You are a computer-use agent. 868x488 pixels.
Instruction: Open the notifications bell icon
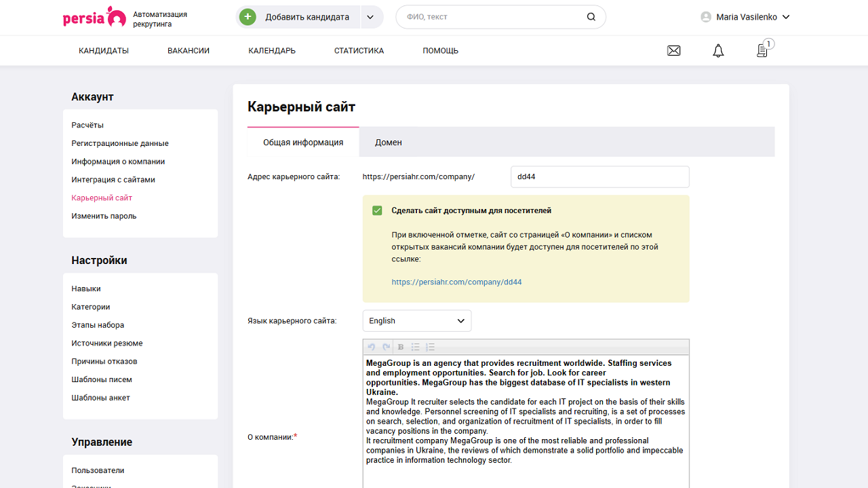718,50
